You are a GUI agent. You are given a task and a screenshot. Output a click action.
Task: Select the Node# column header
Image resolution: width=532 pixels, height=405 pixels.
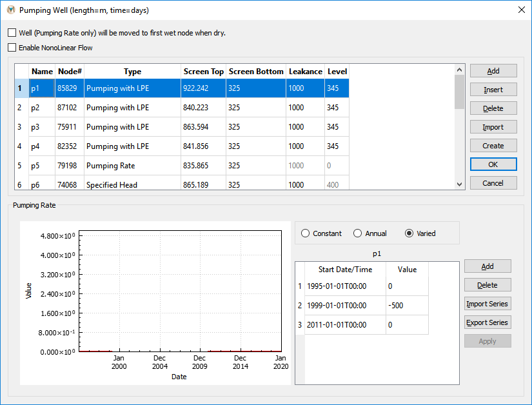(70, 71)
